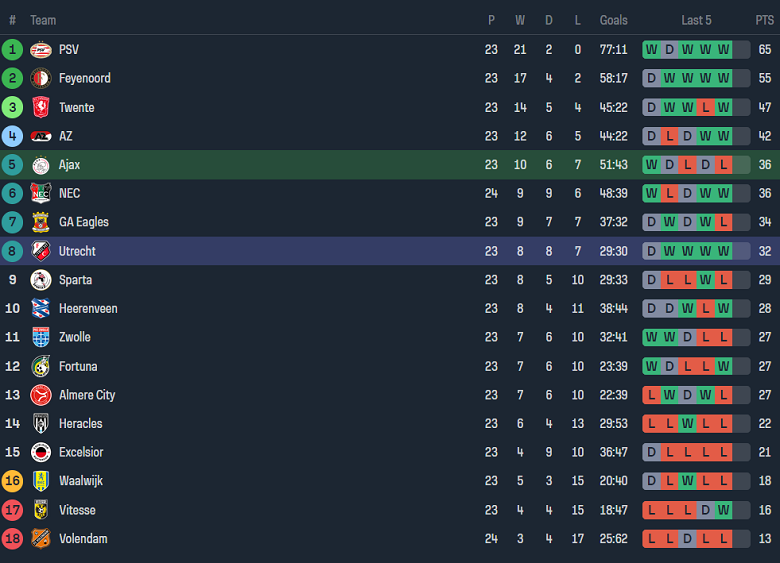The height and width of the screenshot is (563, 780).
Task: Click Ajax's most recent L result badge
Action: (723, 165)
